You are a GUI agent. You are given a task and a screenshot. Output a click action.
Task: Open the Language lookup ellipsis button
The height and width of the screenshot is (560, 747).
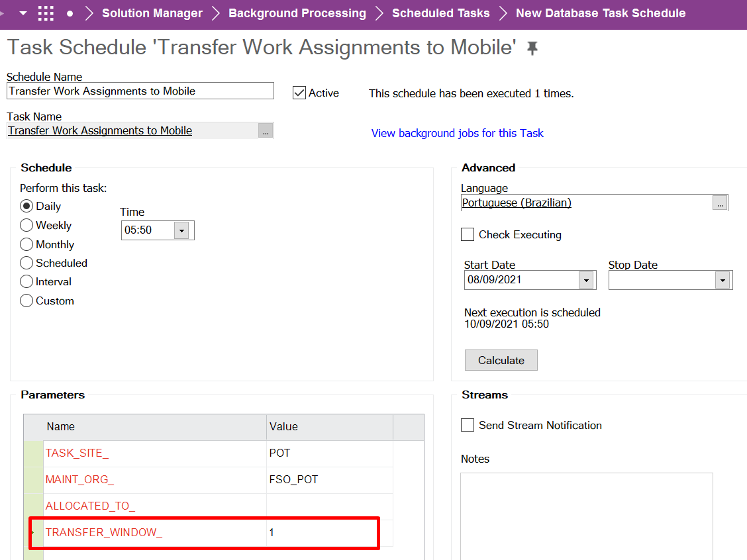720,203
